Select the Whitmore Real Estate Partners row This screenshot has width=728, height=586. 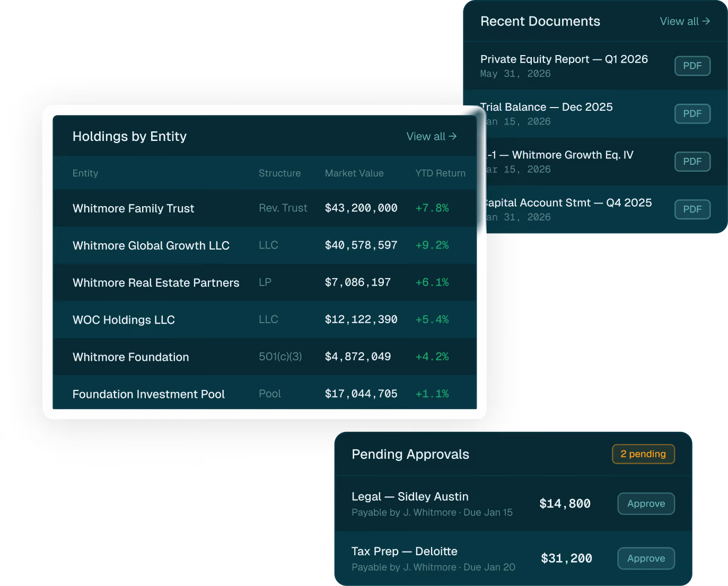pos(265,282)
